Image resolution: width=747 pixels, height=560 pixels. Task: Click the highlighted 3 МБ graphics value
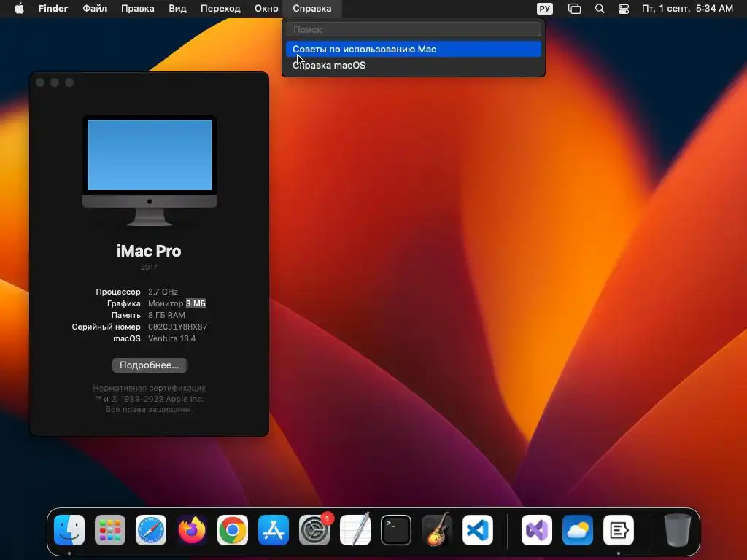coord(196,303)
